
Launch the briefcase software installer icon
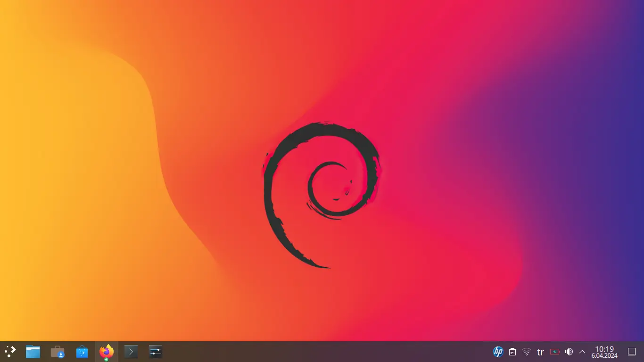pos(58,352)
